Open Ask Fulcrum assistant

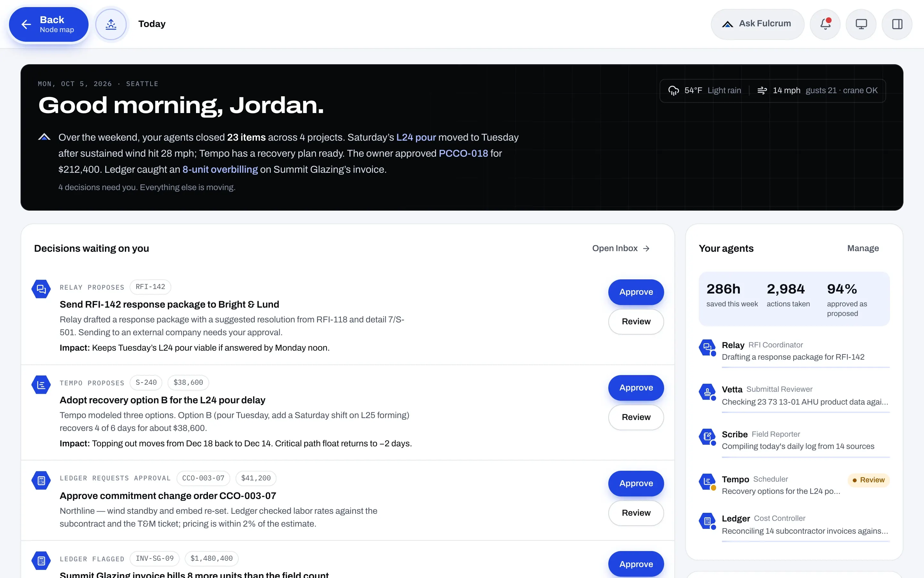[x=757, y=24]
